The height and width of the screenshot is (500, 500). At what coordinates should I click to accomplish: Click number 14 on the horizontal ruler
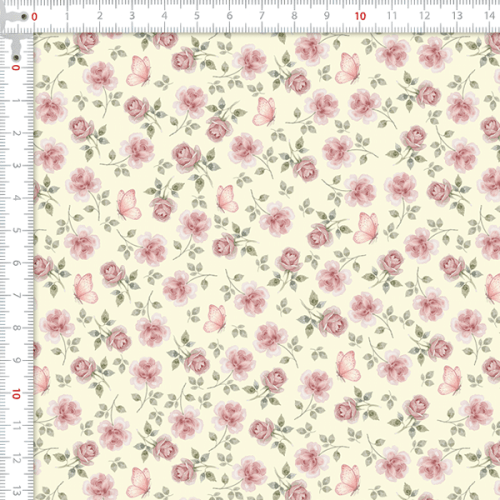click(490, 16)
